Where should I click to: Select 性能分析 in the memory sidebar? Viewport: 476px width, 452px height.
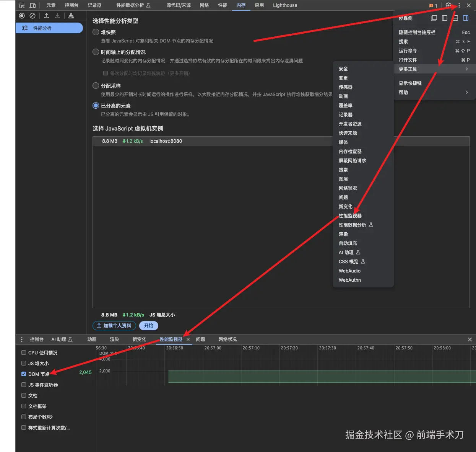[49, 28]
